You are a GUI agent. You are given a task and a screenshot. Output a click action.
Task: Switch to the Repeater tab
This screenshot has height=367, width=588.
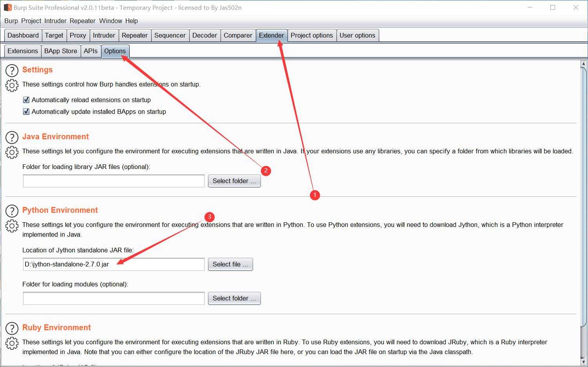click(x=135, y=35)
